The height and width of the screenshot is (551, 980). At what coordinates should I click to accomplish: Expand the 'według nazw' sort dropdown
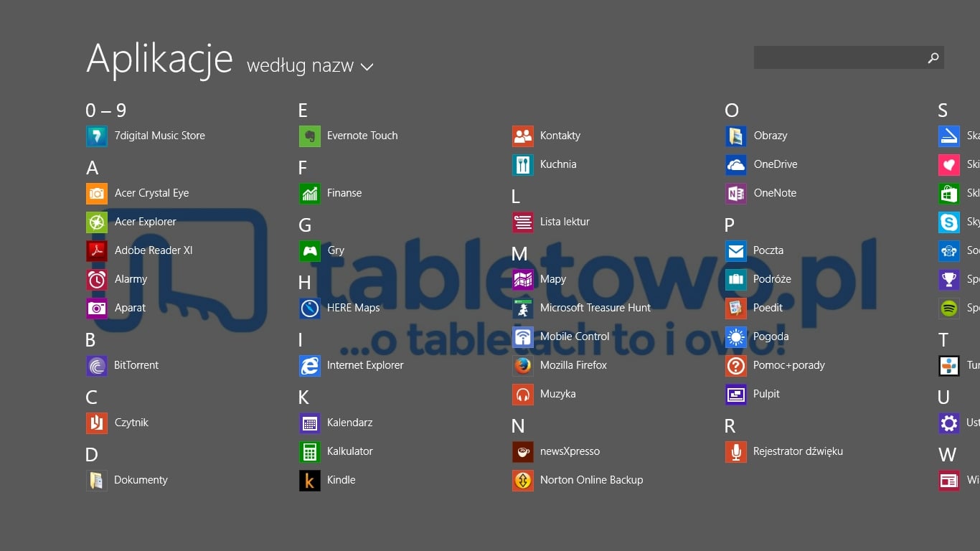[x=301, y=66]
